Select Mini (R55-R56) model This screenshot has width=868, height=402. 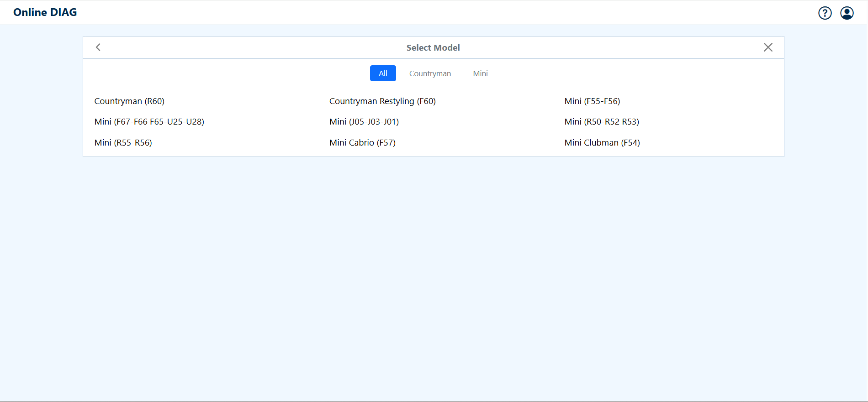[123, 143]
